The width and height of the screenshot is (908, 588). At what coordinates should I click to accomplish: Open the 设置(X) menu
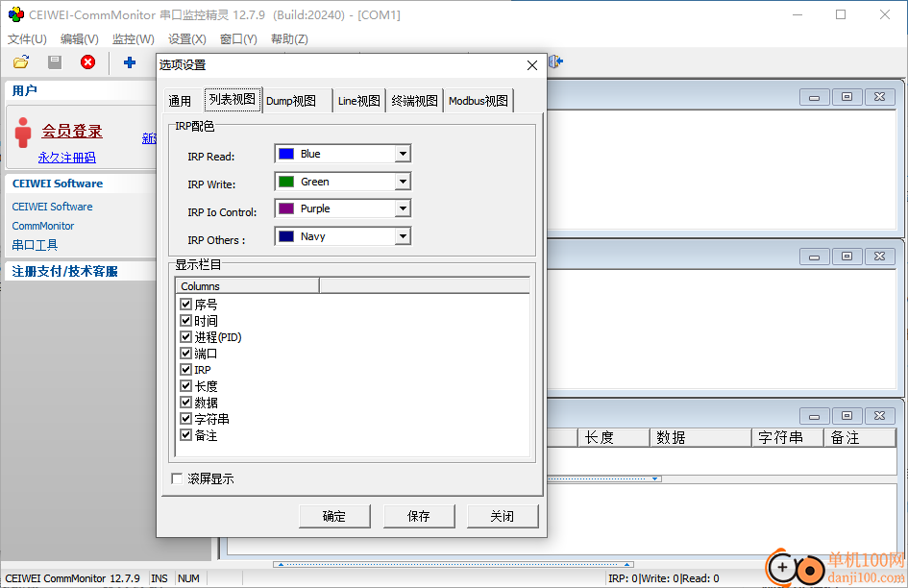(187, 38)
